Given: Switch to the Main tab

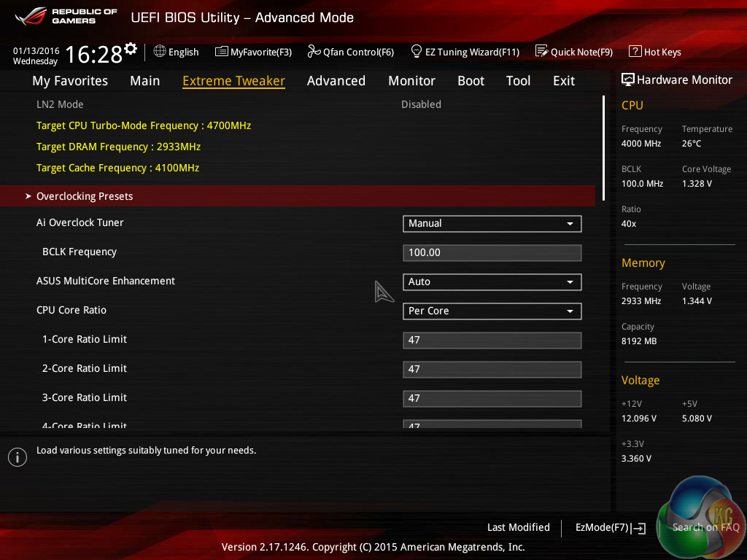Looking at the screenshot, I should coord(145,81).
